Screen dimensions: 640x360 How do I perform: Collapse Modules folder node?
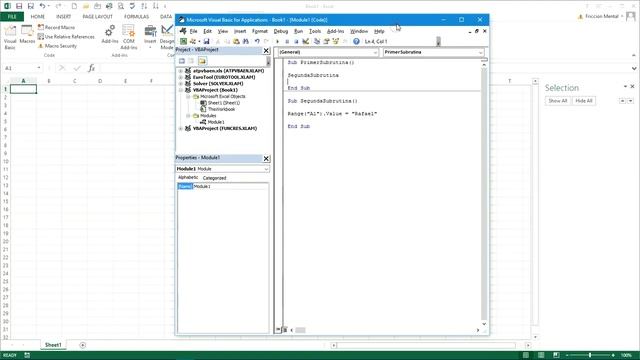pos(188,116)
